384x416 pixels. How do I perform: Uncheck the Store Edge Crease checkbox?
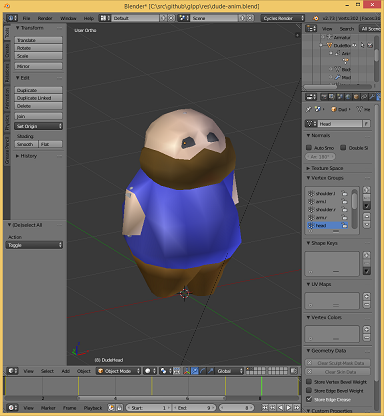pos(309,399)
